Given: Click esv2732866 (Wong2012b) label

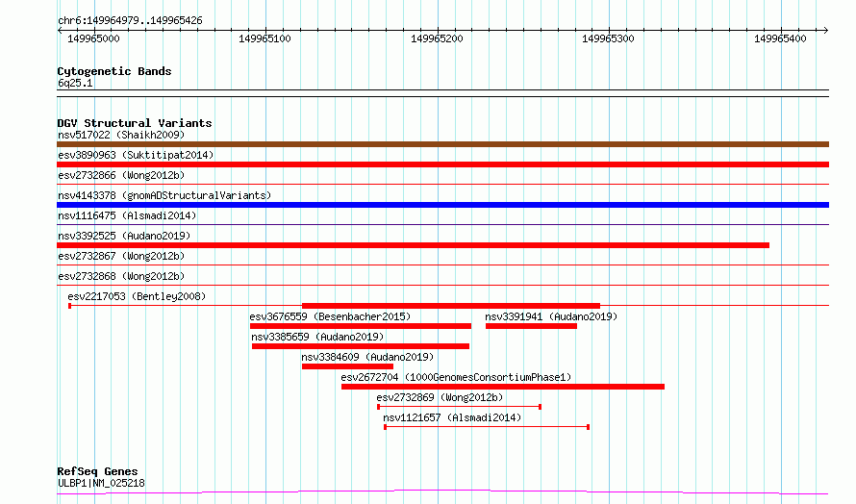Looking at the screenshot, I should point(121,175).
